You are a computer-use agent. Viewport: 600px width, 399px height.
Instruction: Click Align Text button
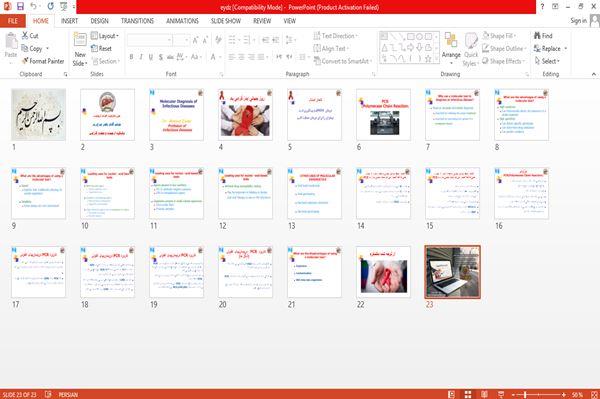pos(331,49)
